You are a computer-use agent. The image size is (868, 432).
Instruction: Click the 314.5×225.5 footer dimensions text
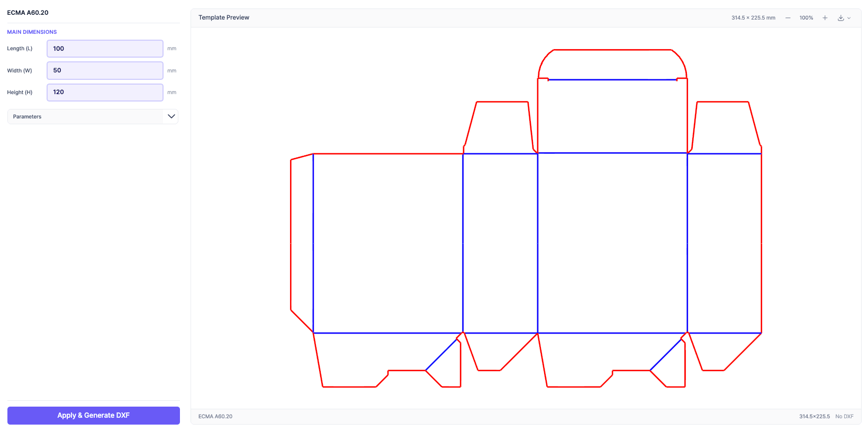coord(815,417)
